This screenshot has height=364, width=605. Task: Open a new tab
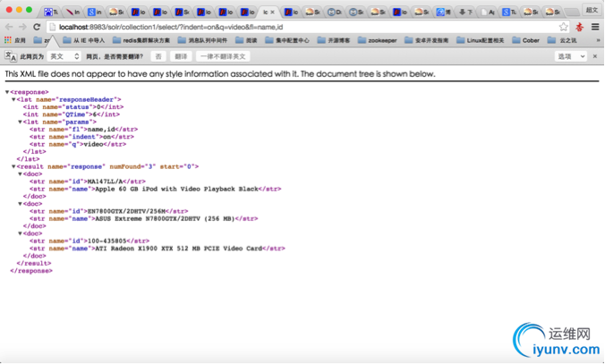point(572,13)
